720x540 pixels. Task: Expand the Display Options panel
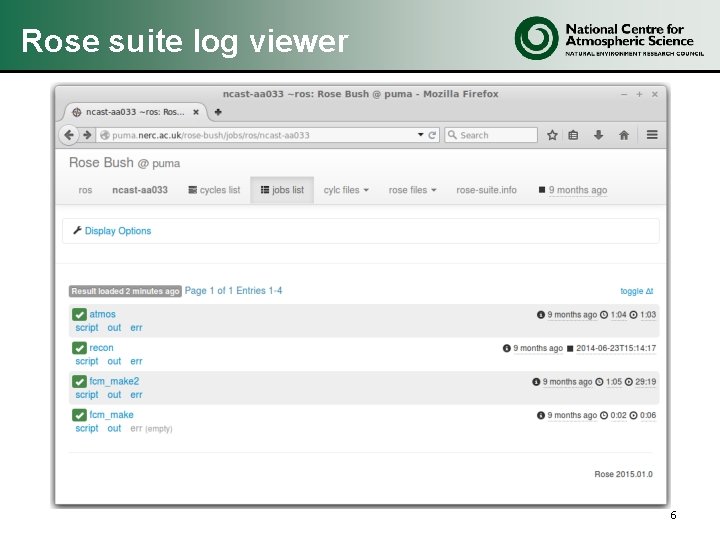[x=118, y=231]
